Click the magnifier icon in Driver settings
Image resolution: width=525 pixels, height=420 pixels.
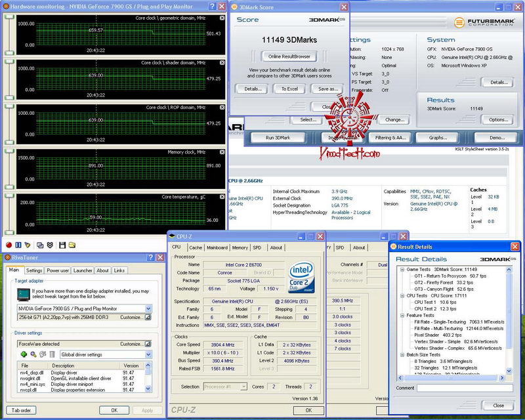33,354
